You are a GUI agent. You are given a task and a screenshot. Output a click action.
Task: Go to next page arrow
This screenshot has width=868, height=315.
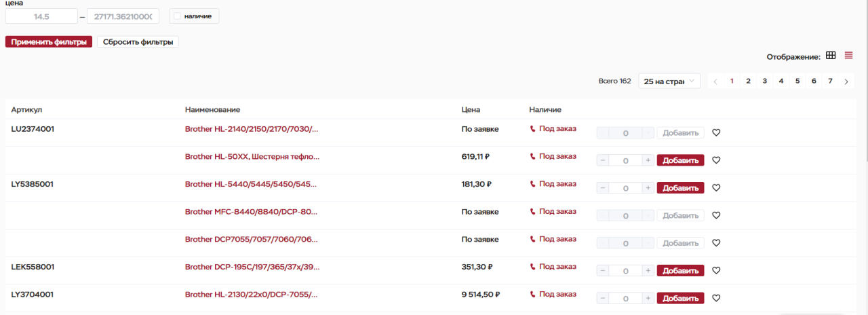coord(846,81)
